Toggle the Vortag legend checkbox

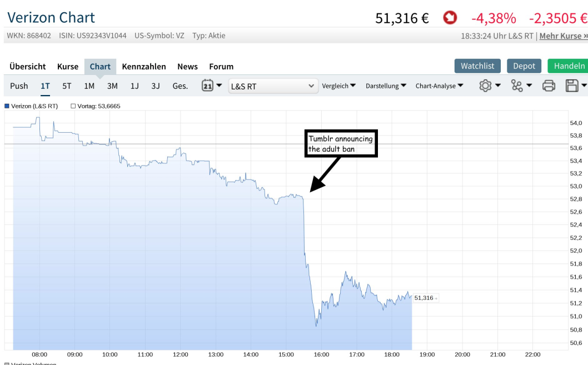[x=73, y=106]
